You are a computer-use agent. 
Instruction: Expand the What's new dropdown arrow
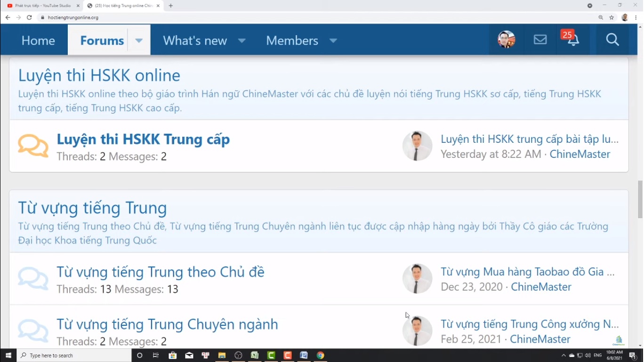[241, 41]
